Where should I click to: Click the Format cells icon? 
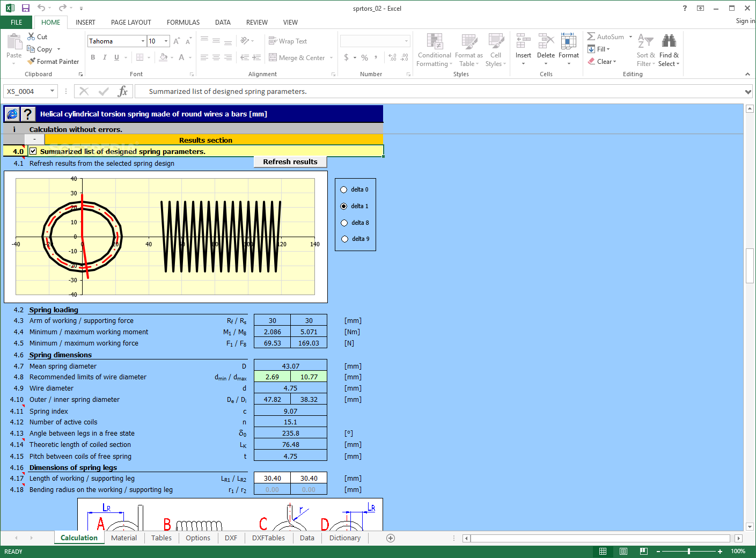pyautogui.click(x=569, y=41)
